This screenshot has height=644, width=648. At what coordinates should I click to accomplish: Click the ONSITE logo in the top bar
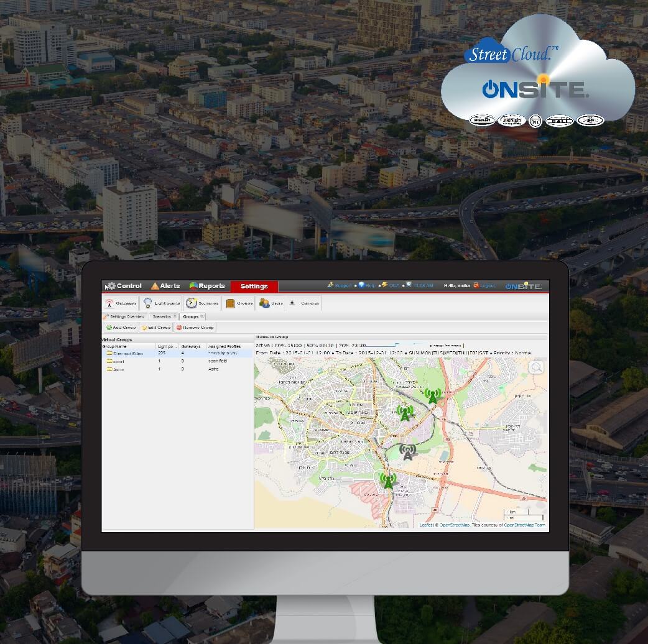click(x=524, y=286)
